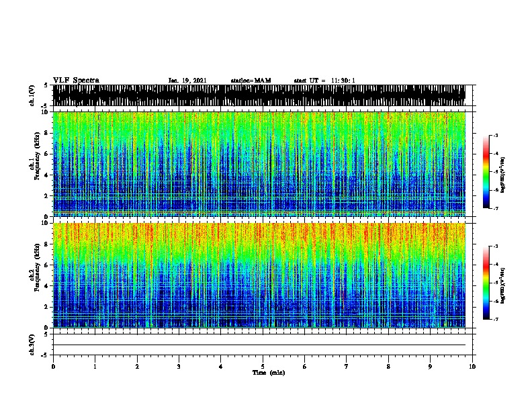Click the "ch.3(V)" axis label
This screenshot has height=411, width=532.
[x=32, y=345]
